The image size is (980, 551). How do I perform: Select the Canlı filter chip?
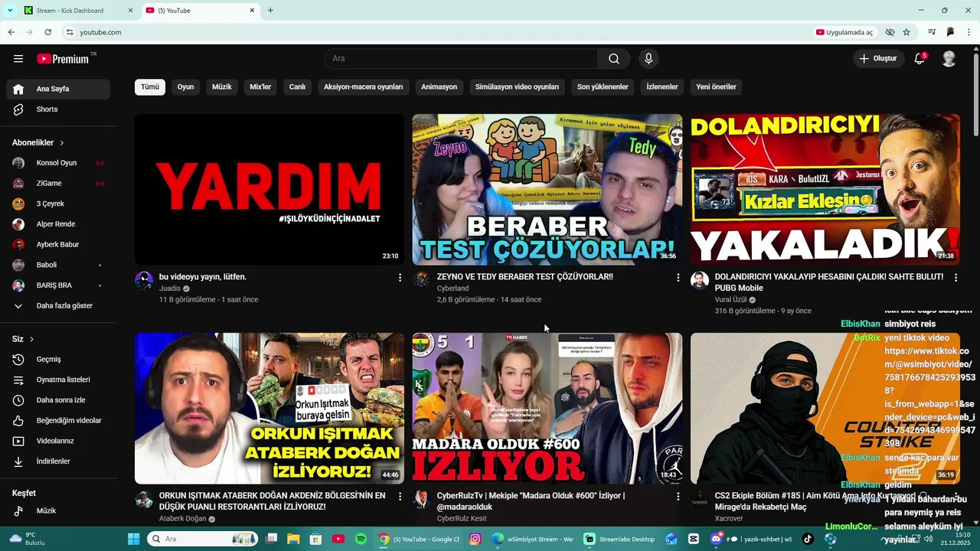[x=297, y=87]
